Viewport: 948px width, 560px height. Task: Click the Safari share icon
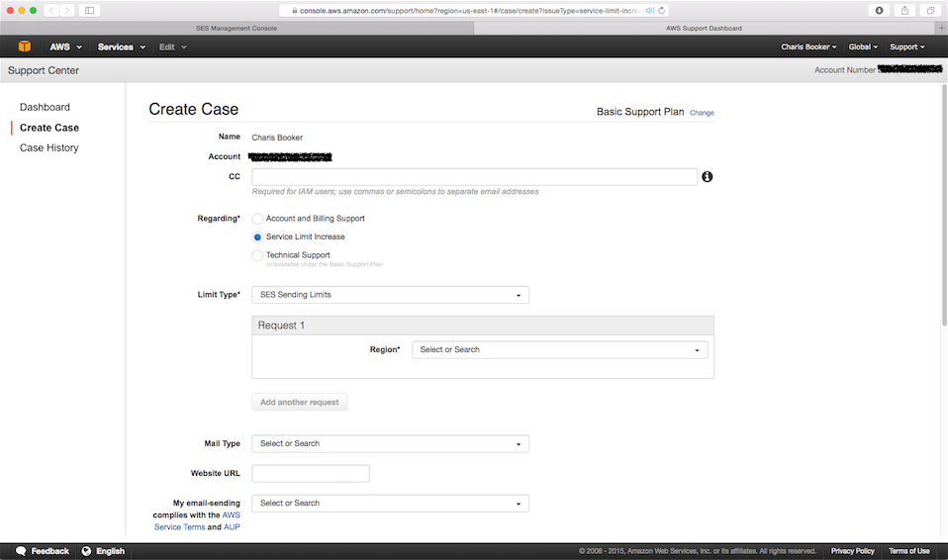904,10
